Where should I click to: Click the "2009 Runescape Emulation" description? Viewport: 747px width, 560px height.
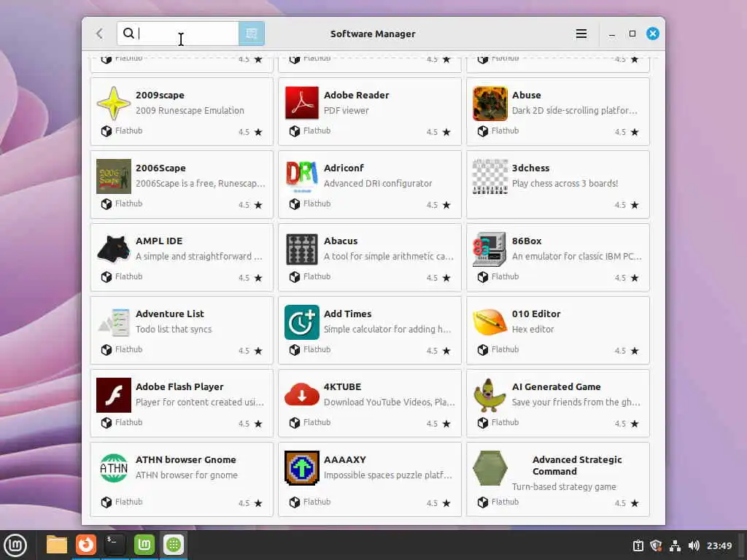190,111
